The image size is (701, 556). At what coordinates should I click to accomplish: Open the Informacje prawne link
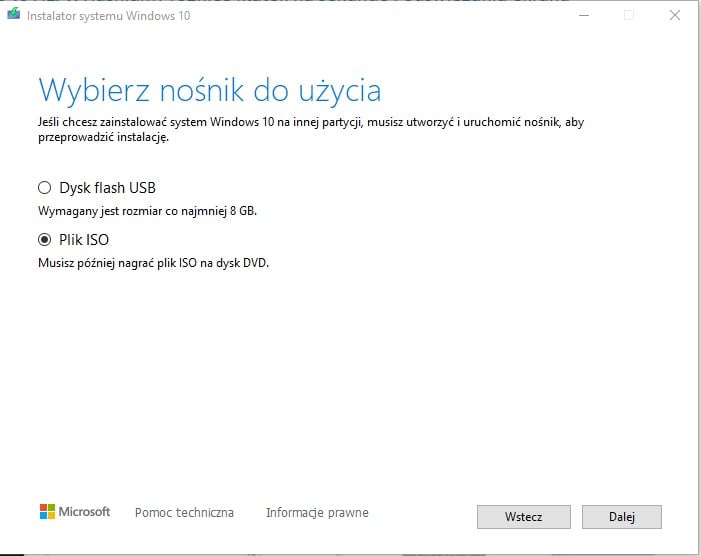click(317, 512)
